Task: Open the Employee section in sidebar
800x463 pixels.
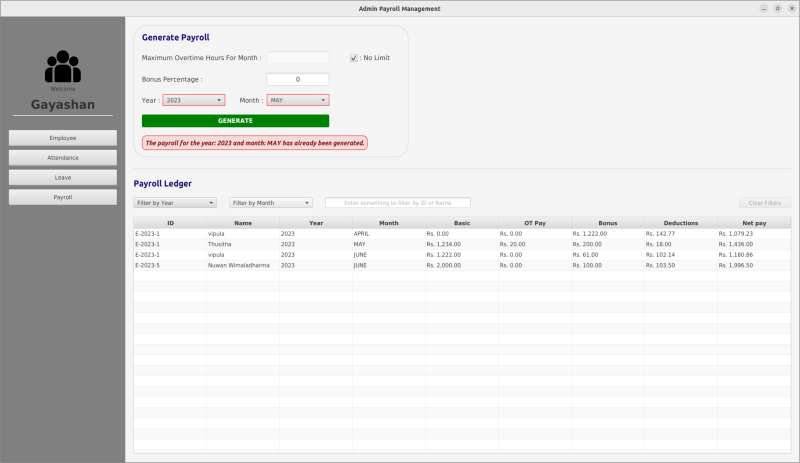Action: pos(63,138)
